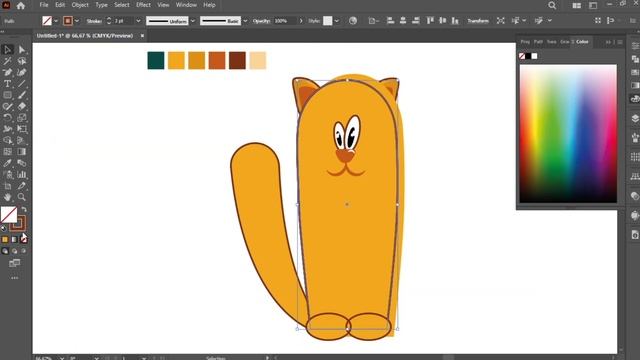Toggle the Fill box in toolbar

point(9,215)
